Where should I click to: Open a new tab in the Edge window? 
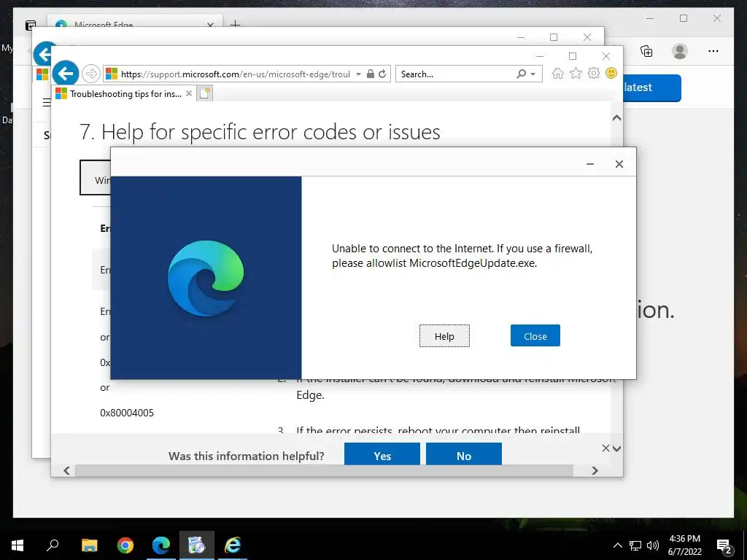[x=236, y=23]
